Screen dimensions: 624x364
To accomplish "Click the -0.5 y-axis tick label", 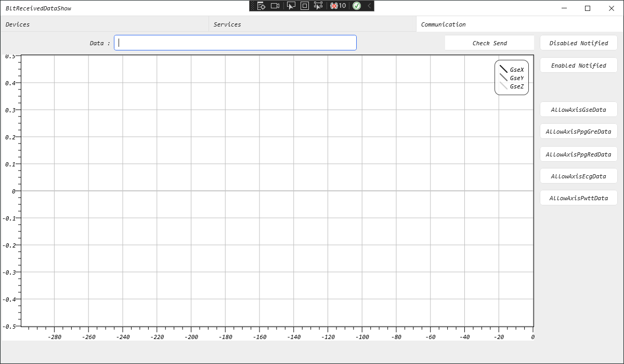I will pos(9,326).
